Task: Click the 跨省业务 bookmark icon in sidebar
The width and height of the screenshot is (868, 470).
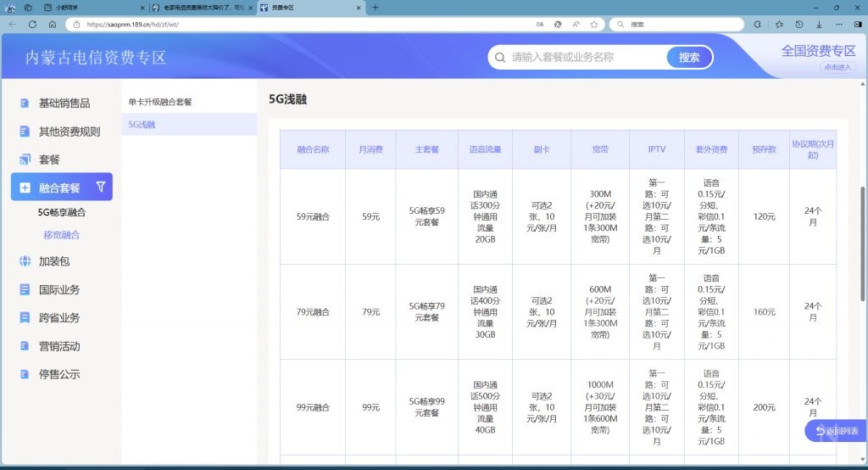Action: [25, 318]
